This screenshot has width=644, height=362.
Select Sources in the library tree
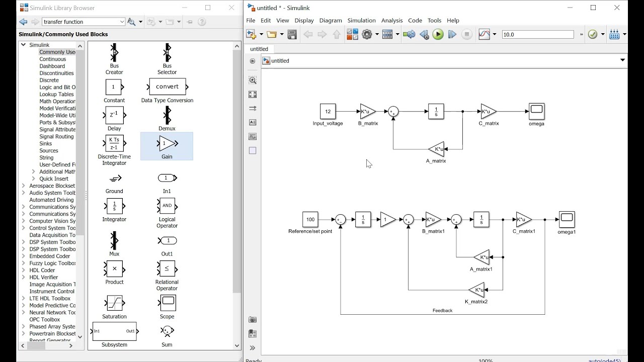pyautogui.click(x=49, y=150)
